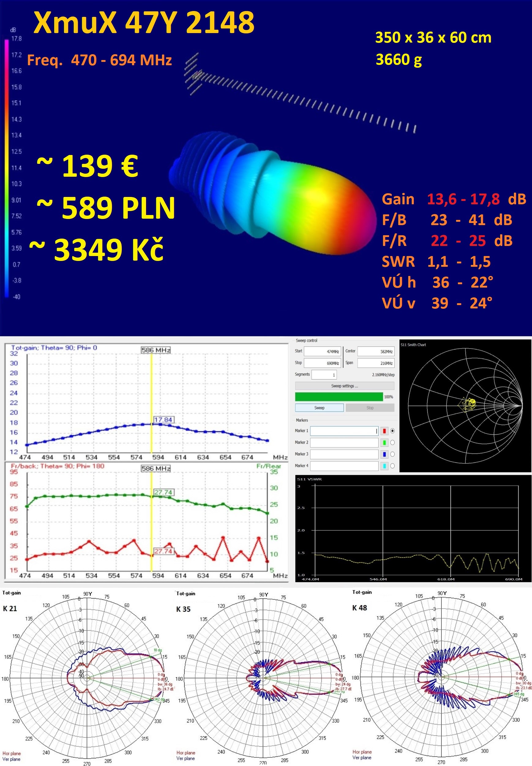Pick the cyan Marker 4 color swatch
This screenshot has height=766, width=532.
point(384,466)
